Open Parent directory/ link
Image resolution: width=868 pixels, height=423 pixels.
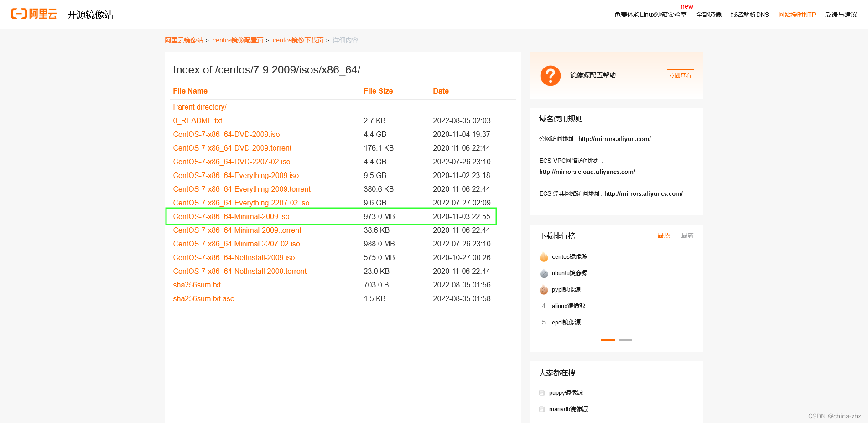pyautogui.click(x=200, y=107)
